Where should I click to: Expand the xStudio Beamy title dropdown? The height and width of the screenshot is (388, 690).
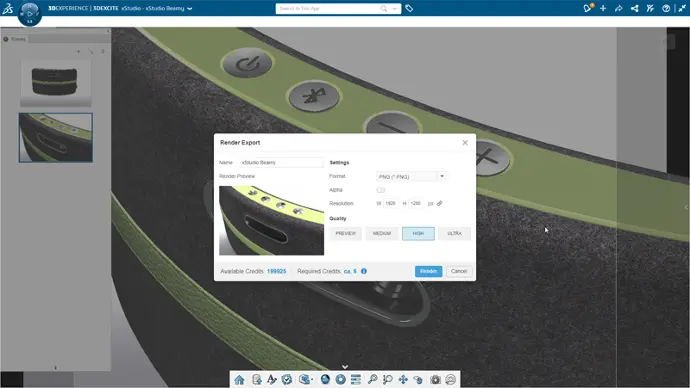pyautogui.click(x=190, y=8)
